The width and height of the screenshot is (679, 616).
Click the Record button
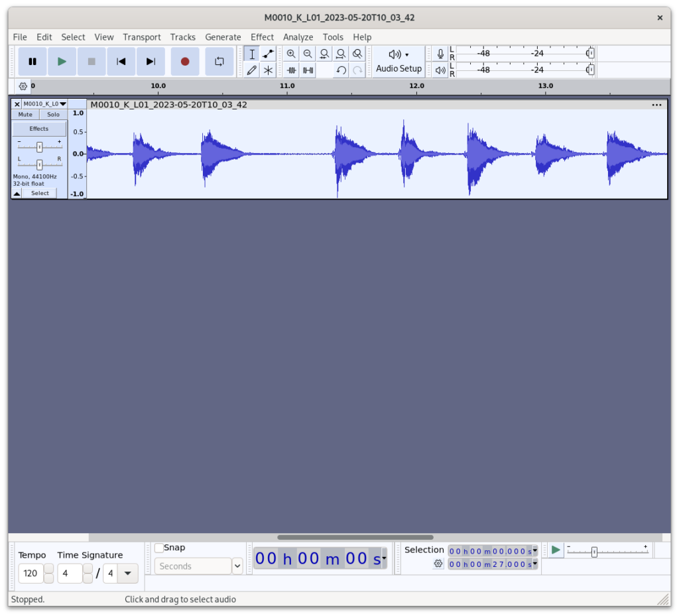(185, 62)
